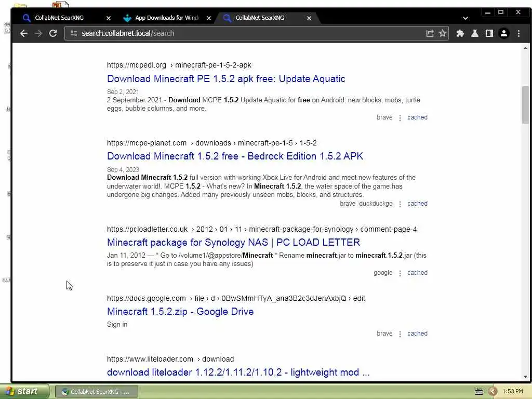This screenshot has height=399, width=532.
Task: Click the 'Sign in' snippet text
Action: (x=117, y=325)
